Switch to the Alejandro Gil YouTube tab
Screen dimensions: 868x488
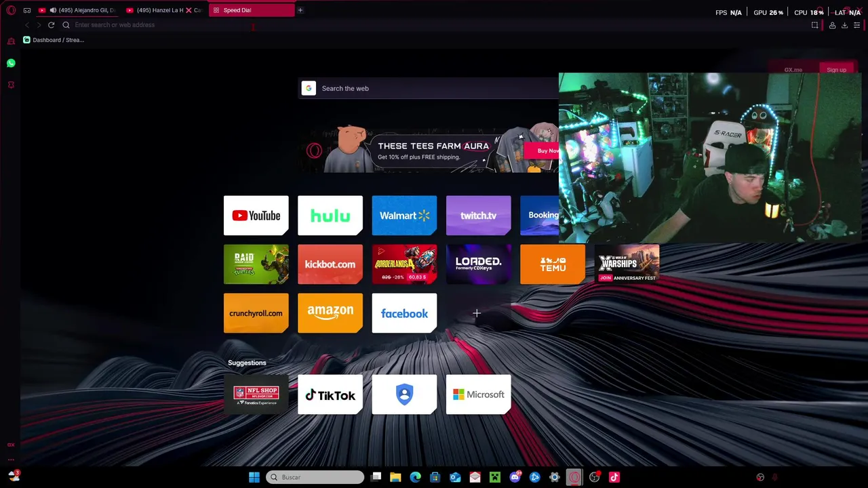(x=76, y=10)
